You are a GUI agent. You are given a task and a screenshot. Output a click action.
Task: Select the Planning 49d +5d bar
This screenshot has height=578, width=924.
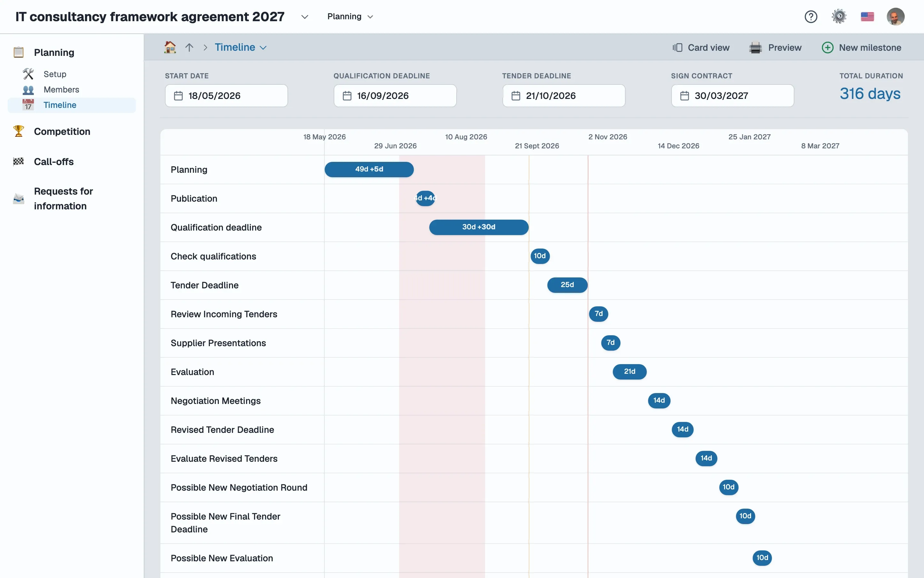[369, 169]
